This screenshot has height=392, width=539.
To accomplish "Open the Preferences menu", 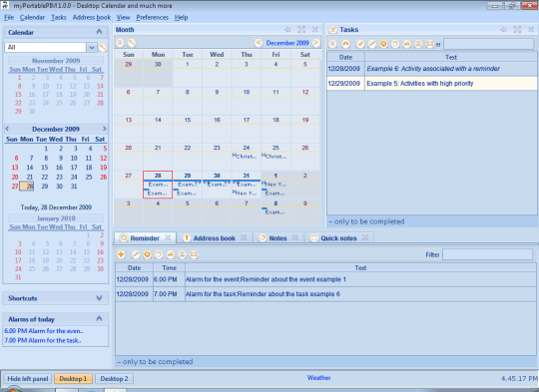I will (153, 17).
